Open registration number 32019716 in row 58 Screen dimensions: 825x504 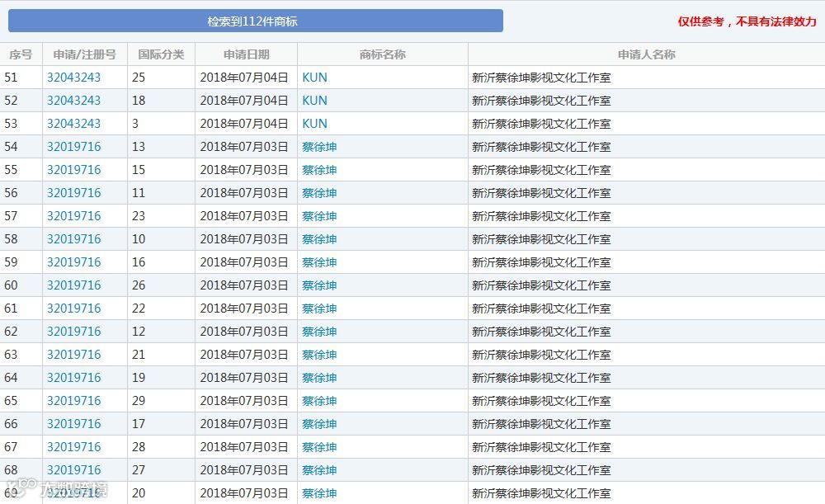(x=73, y=239)
